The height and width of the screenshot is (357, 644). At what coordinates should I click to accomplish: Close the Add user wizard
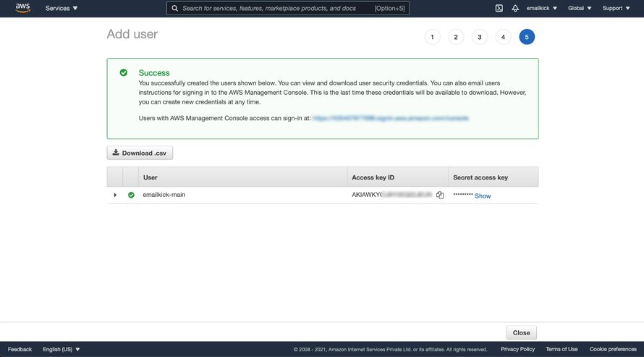521,333
